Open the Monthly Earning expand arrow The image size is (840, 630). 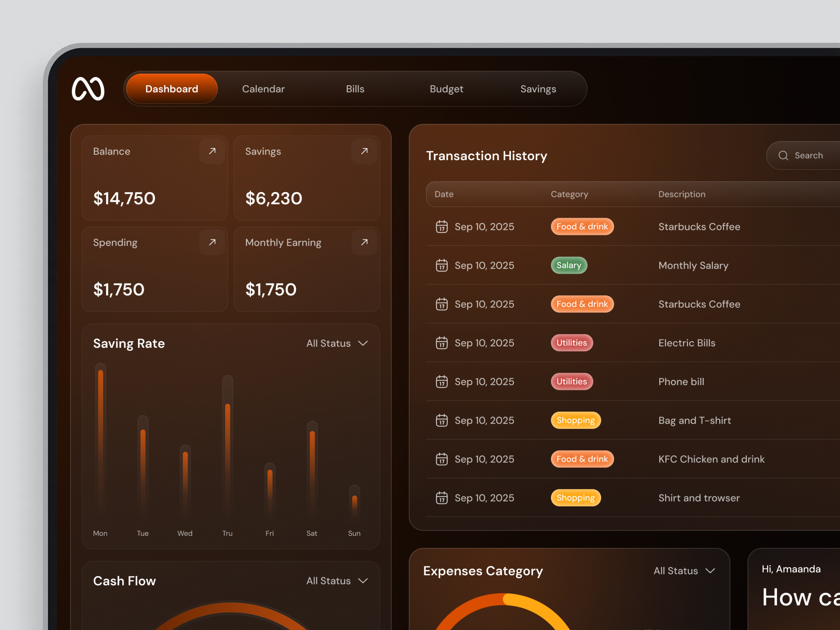click(x=364, y=242)
